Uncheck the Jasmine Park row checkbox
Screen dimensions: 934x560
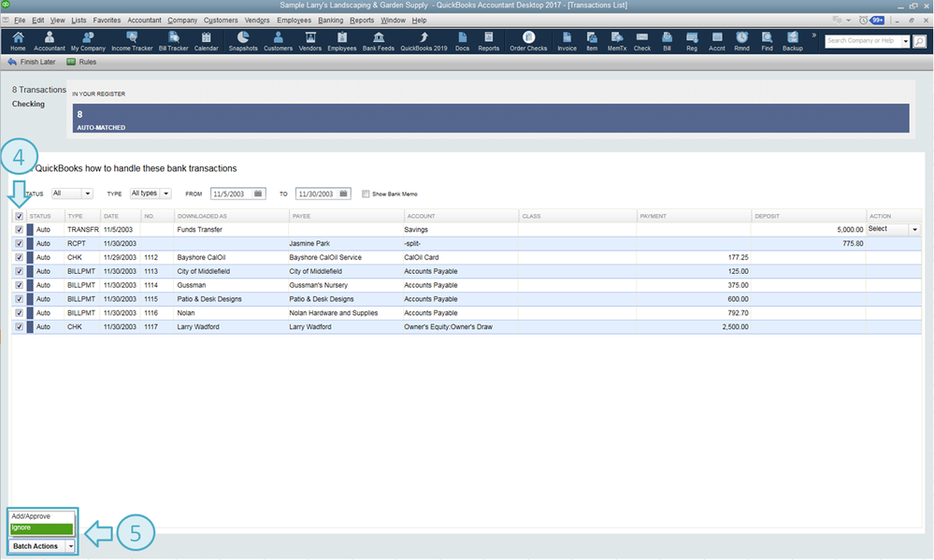pos(19,244)
